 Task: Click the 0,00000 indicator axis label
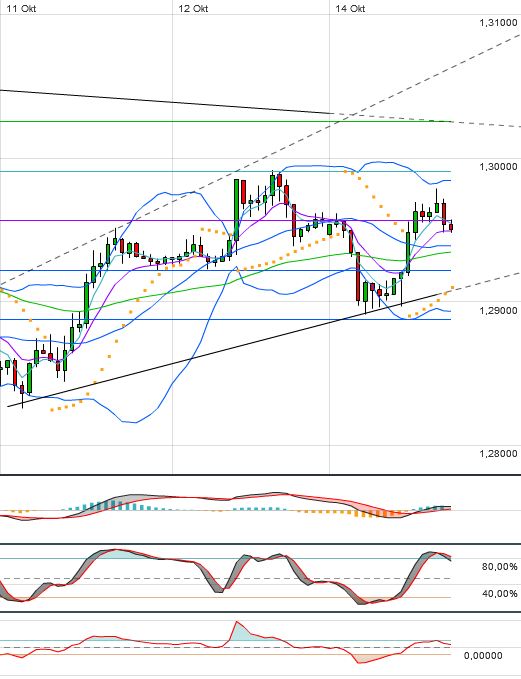coord(483,656)
